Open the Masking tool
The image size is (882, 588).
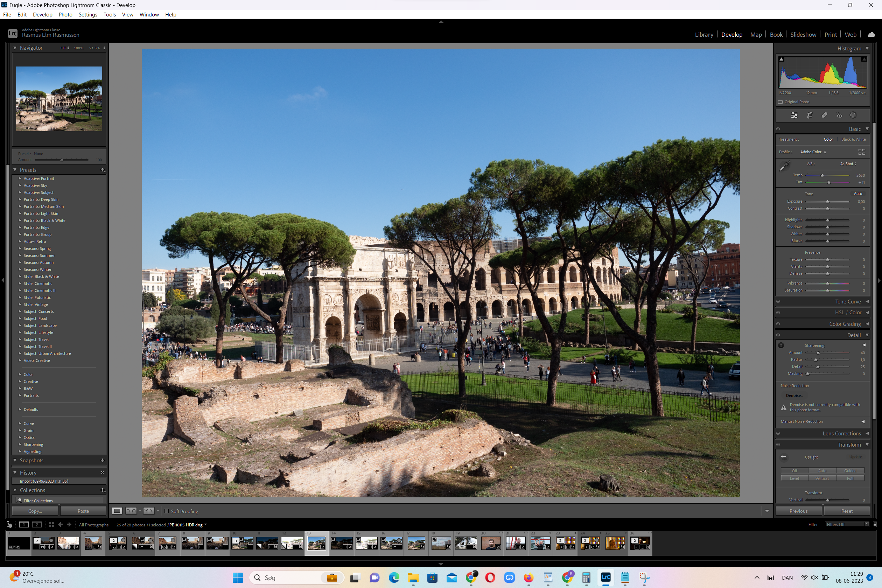[853, 115]
